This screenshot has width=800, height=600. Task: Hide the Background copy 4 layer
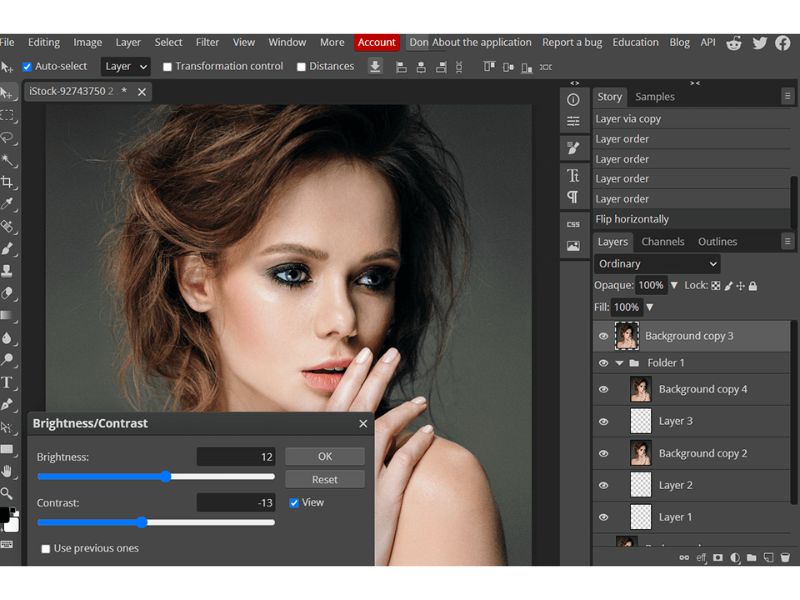(x=603, y=388)
